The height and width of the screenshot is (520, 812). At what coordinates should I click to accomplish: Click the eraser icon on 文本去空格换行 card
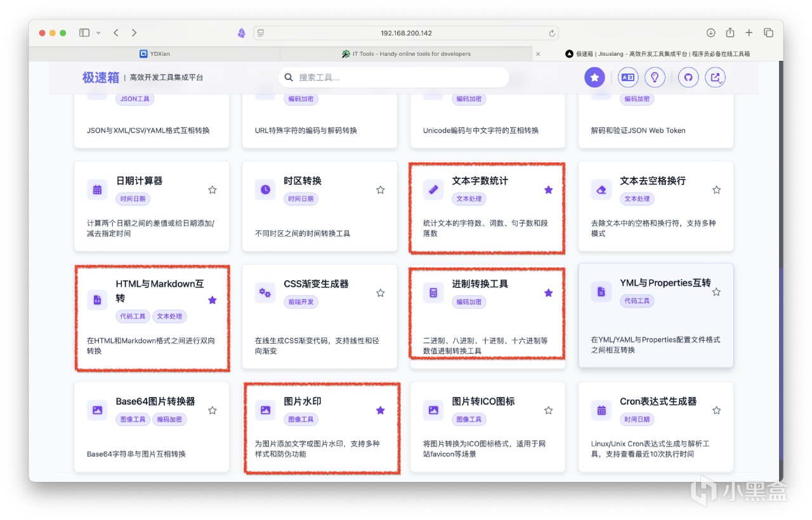(601, 189)
